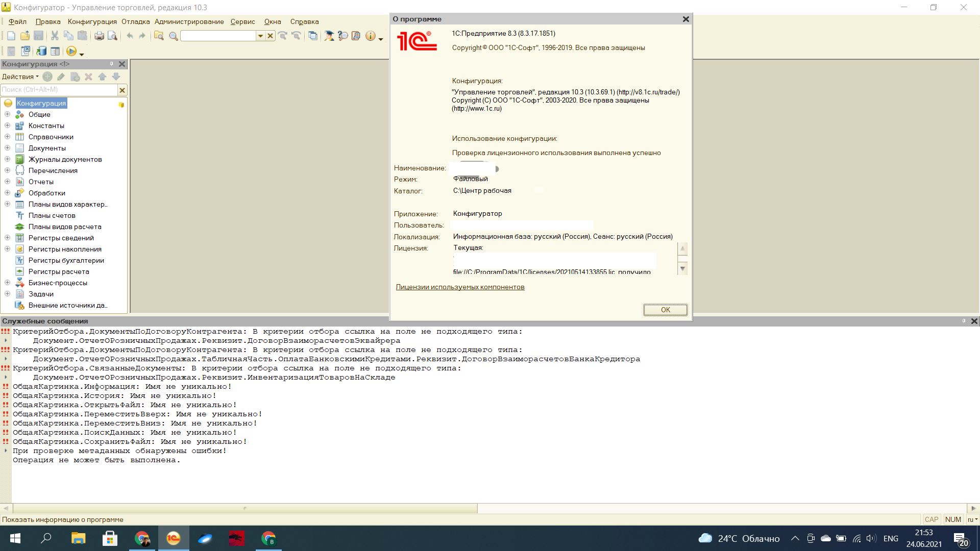Switch to 1C taskbar icon
The height and width of the screenshot is (551, 980).
pos(174,538)
